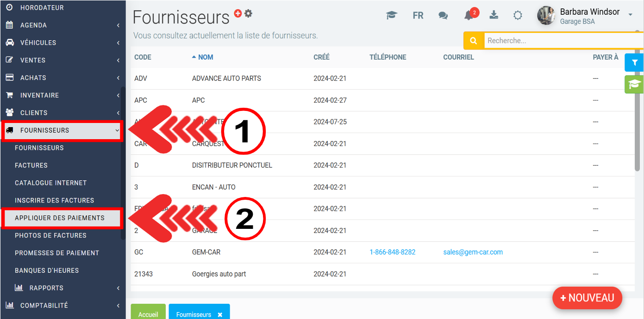Click the graduation cap icon in top bar
The height and width of the screenshot is (319, 644).
pos(392,15)
